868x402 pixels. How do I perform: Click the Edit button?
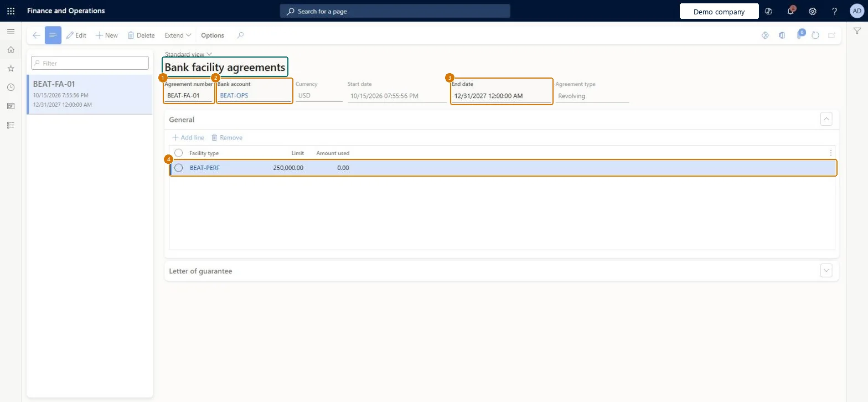point(76,35)
